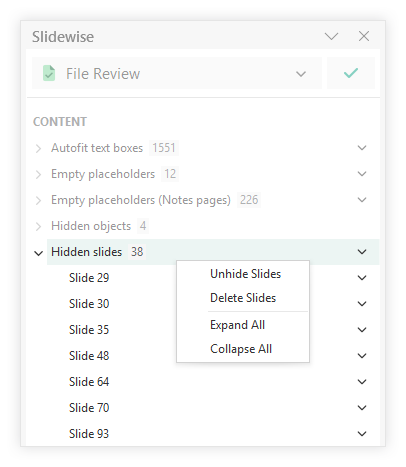Image resolution: width=406 pixels, height=467 pixels.
Task: Click the Autofit text boxes label
Action: 97,148
